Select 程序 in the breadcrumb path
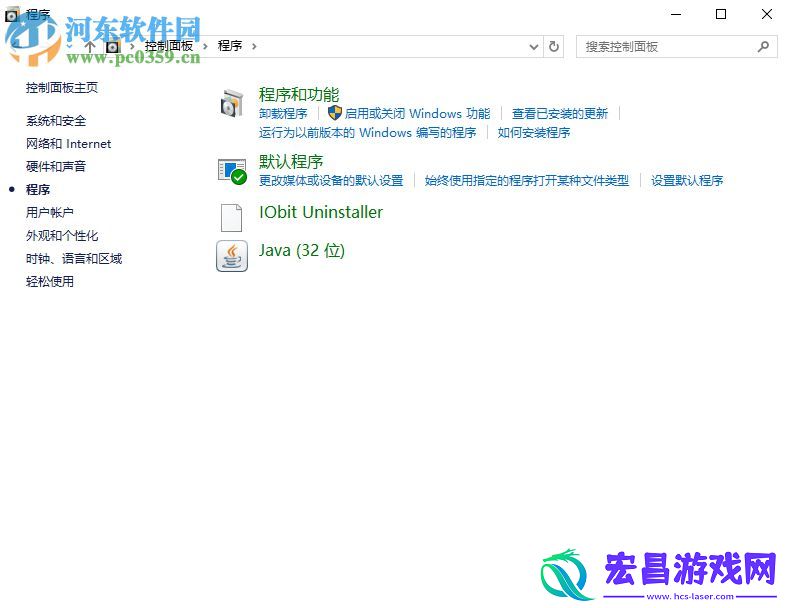This screenshot has height=608, width=787. click(x=230, y=46)
